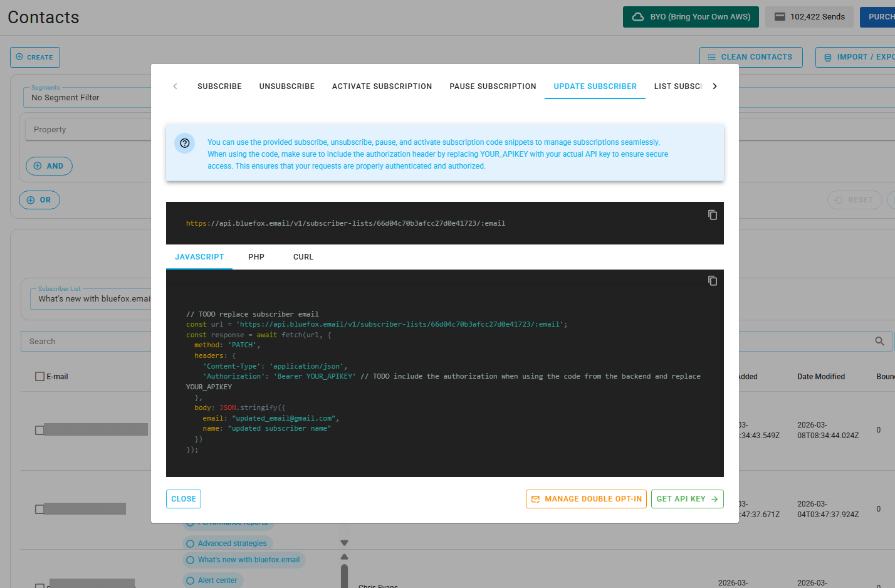
Task: Copy the JavaScript code example
Action: pyautogui.click(x=713, y=281)
